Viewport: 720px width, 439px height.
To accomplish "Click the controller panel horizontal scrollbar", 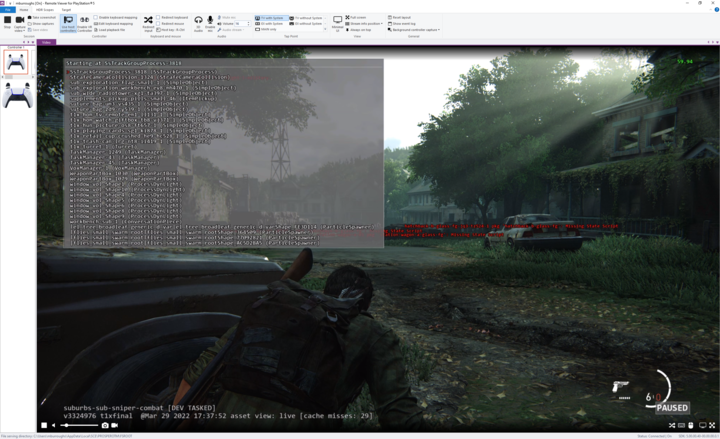I will pyautogui.click(x=17, y=77).
